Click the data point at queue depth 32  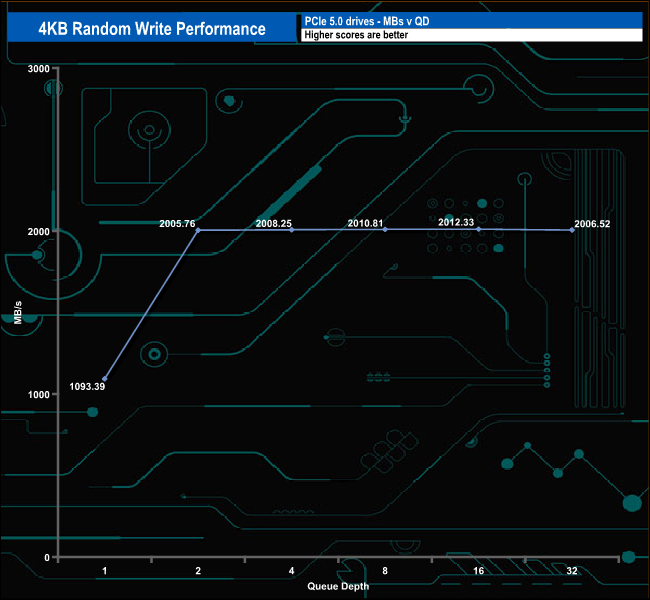pos(572,230)
